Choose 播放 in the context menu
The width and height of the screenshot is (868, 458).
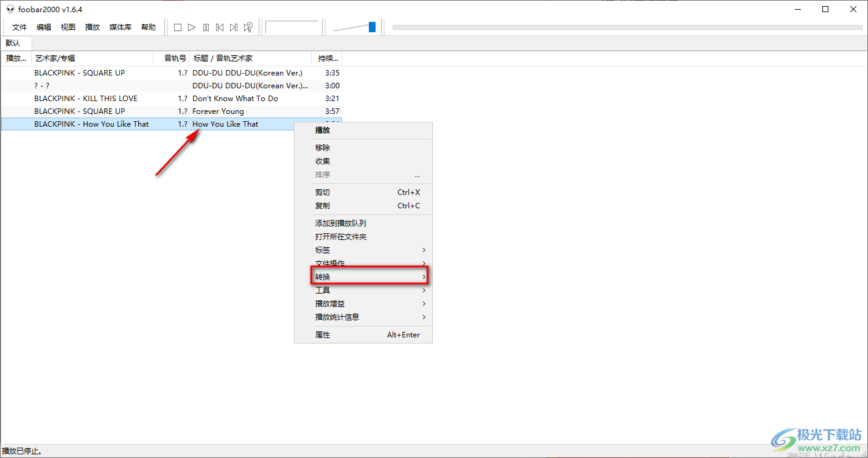pos(363,130)
